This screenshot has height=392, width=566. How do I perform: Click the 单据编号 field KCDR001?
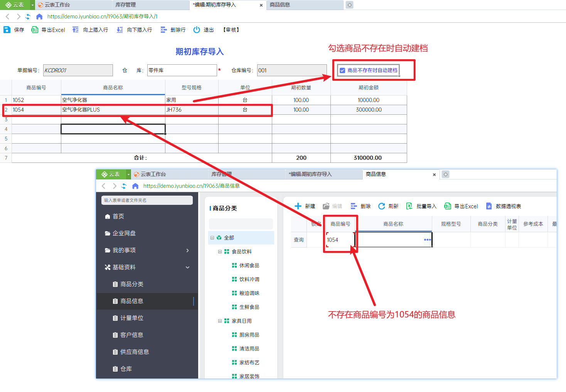[78, 70]
